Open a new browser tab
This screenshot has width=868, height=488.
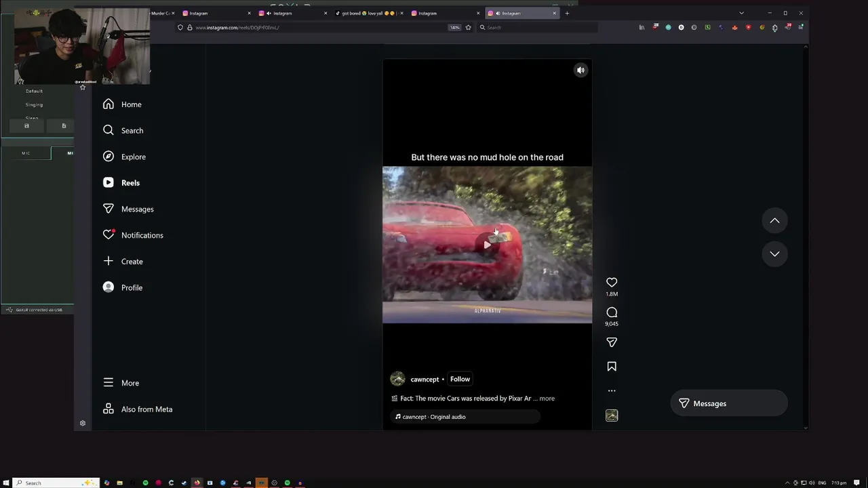point(567,13)
